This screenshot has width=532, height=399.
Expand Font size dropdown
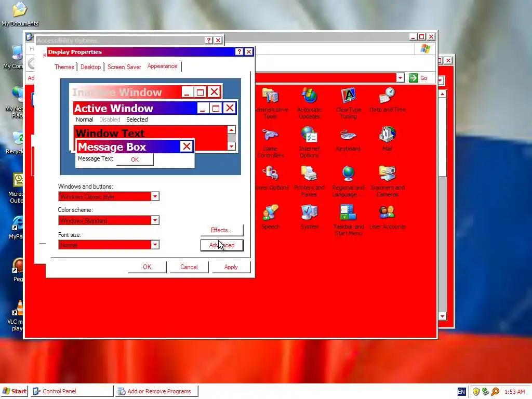coord(155,245)
